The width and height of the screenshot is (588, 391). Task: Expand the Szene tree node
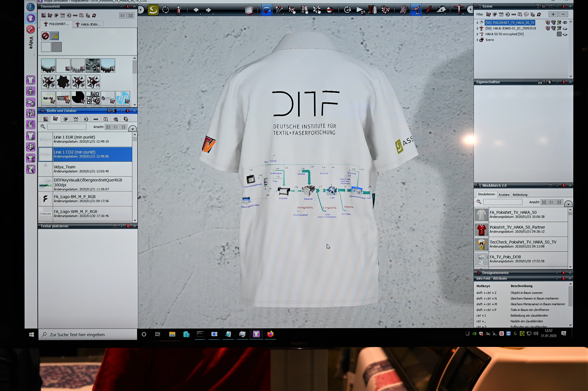477,40
